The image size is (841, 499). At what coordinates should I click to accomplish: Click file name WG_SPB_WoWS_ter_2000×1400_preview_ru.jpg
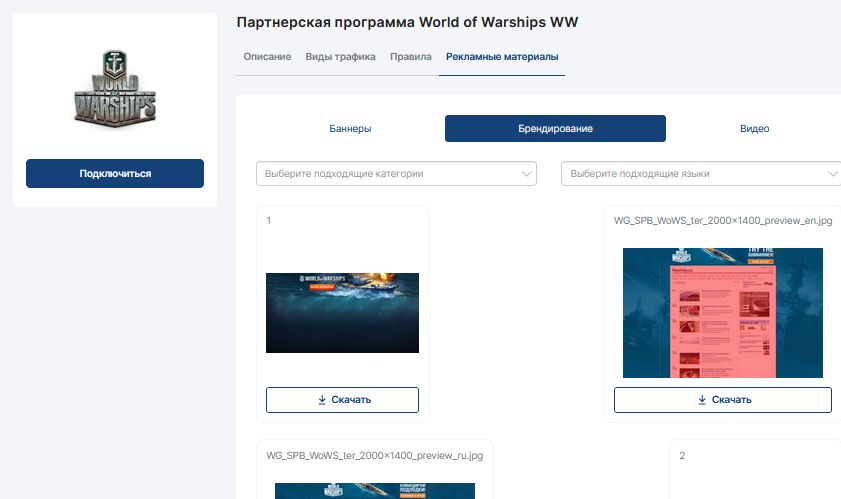(x=374, y=456)
